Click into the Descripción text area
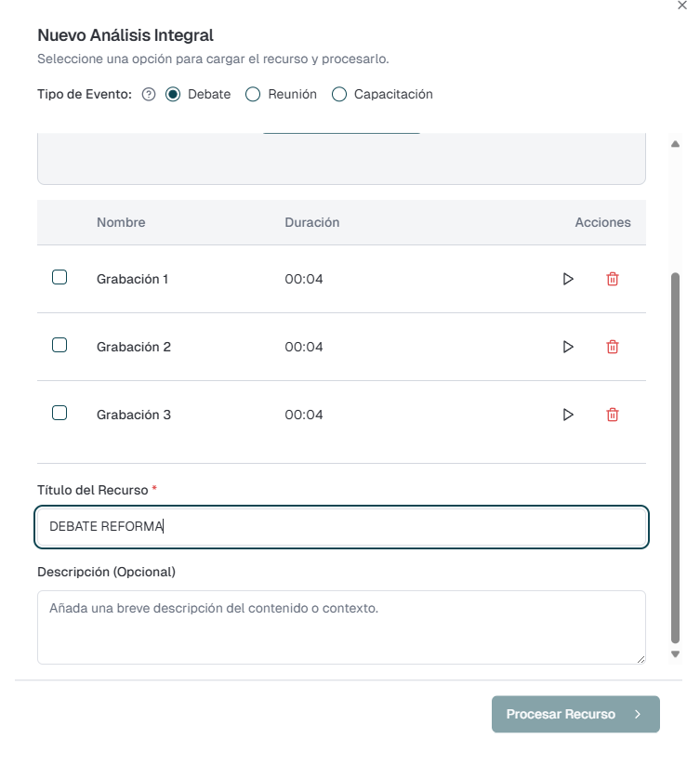The width and height of the screenshot is (700, 765). 341,627
